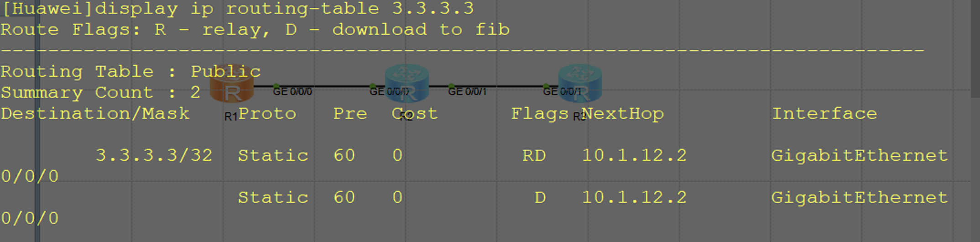
Task: Click next hop 10.1.12.2 in D-flag row
Action: 634,197
